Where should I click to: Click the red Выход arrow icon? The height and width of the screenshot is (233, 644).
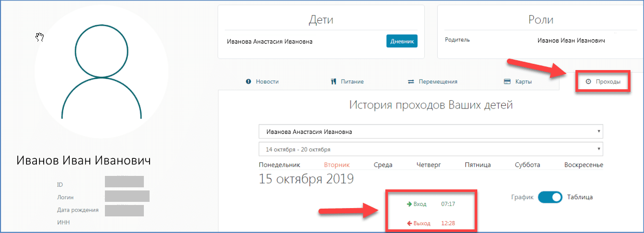(409, 224)
